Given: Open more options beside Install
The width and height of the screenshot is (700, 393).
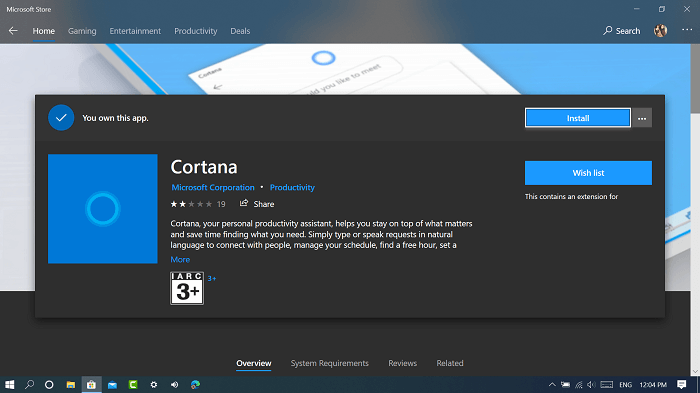Looking at the screenshot, I should point(642,118).
